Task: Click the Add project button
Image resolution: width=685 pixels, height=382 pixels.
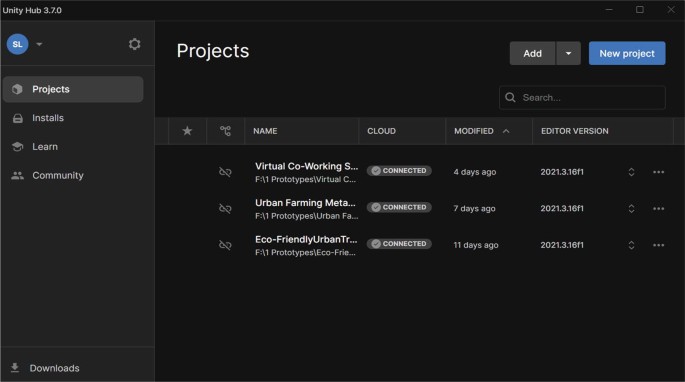Action: pos(533,53)
